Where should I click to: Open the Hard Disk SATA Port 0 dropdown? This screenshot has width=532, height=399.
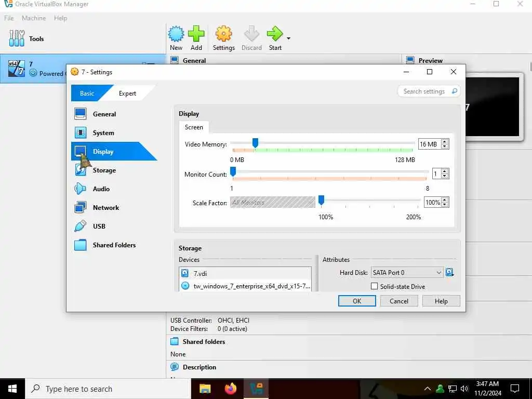(407, 272)
